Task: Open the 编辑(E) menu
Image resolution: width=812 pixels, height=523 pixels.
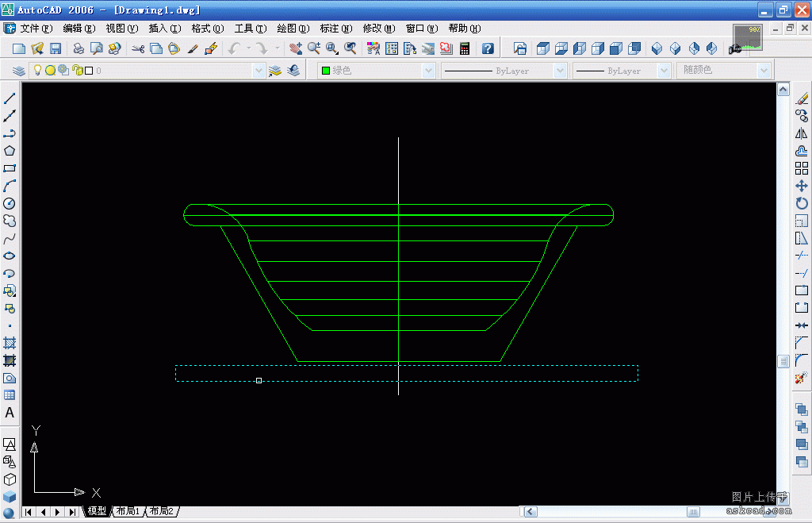Action: point(79,29)
